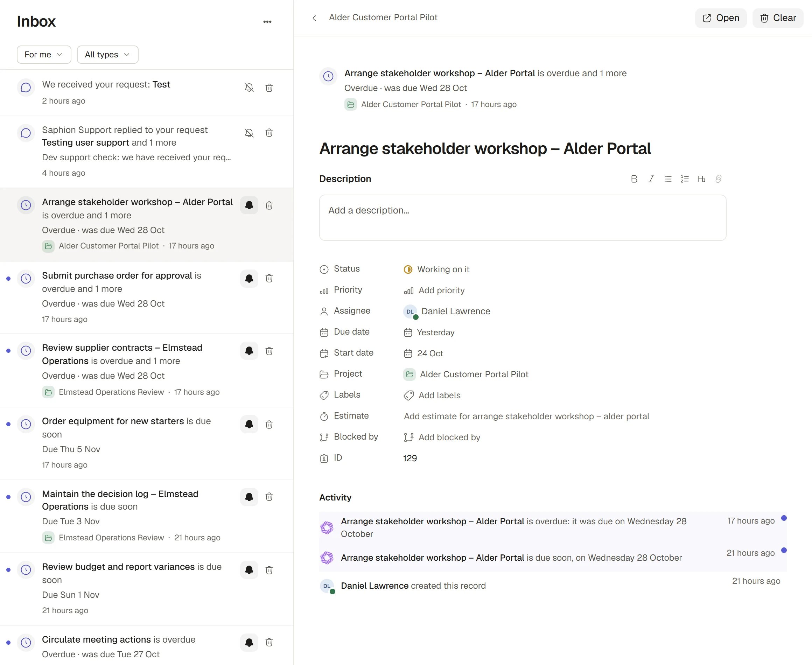Clear this notification with the Clear button
The height and width of the screenshot is (665, 812).
pyautogui.click(x=778, y=18)
